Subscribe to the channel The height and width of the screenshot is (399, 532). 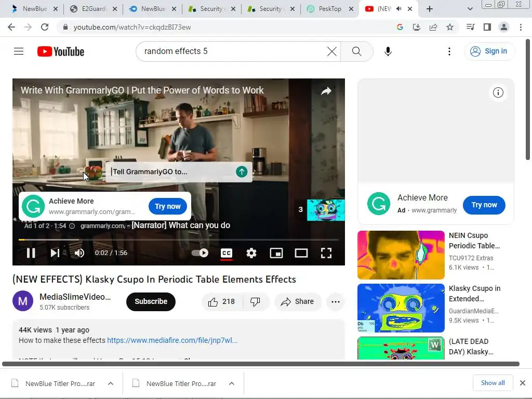pos(151,301)
